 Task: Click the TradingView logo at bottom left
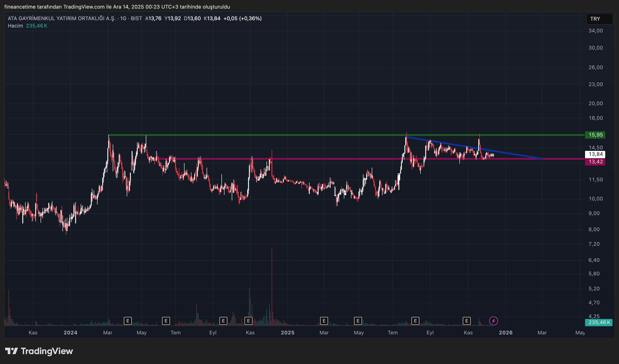39,351
